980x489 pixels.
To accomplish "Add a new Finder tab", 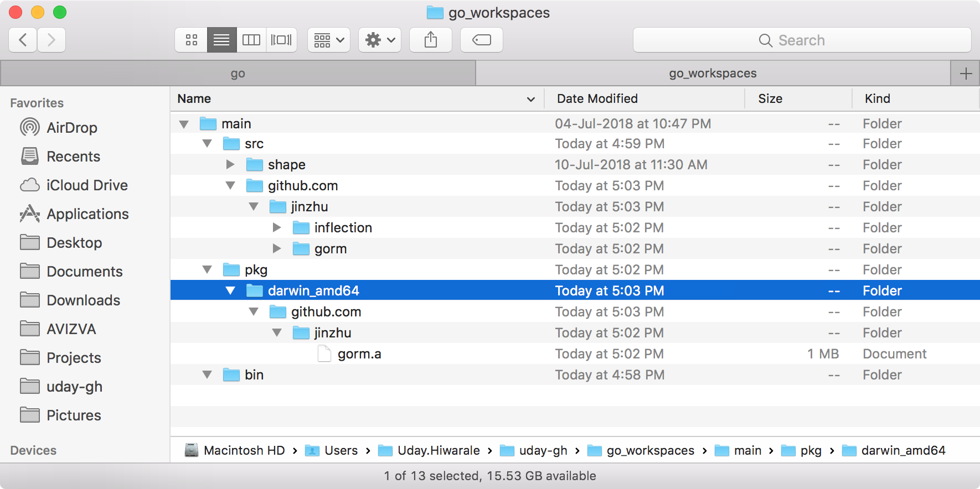I will 966,74.
